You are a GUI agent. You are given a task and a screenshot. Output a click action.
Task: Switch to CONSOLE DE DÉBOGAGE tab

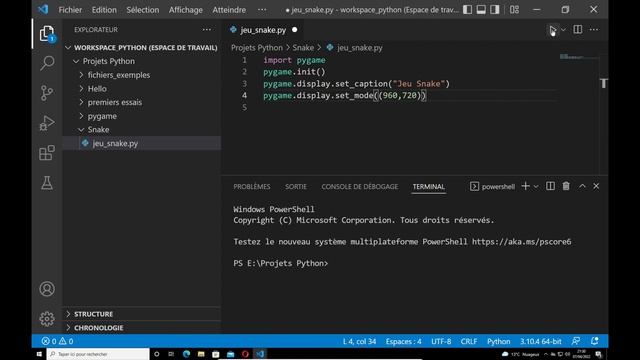pyautogui.click(x=360, y=187)
